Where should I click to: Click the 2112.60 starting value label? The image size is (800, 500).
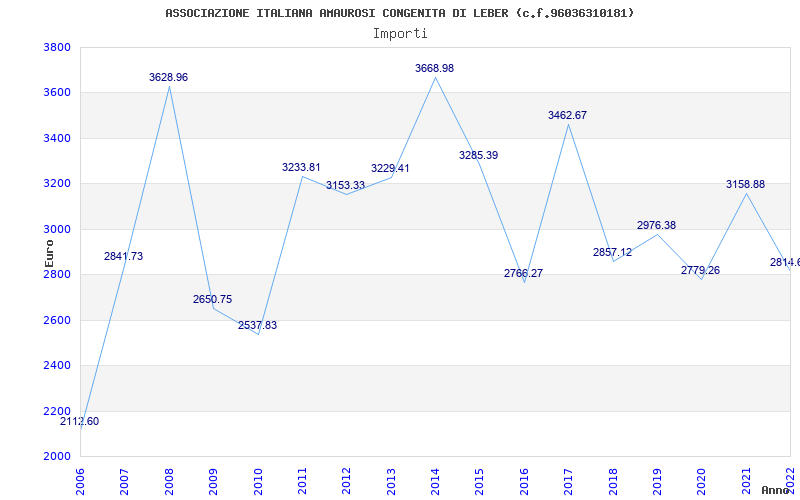[80, 422]
